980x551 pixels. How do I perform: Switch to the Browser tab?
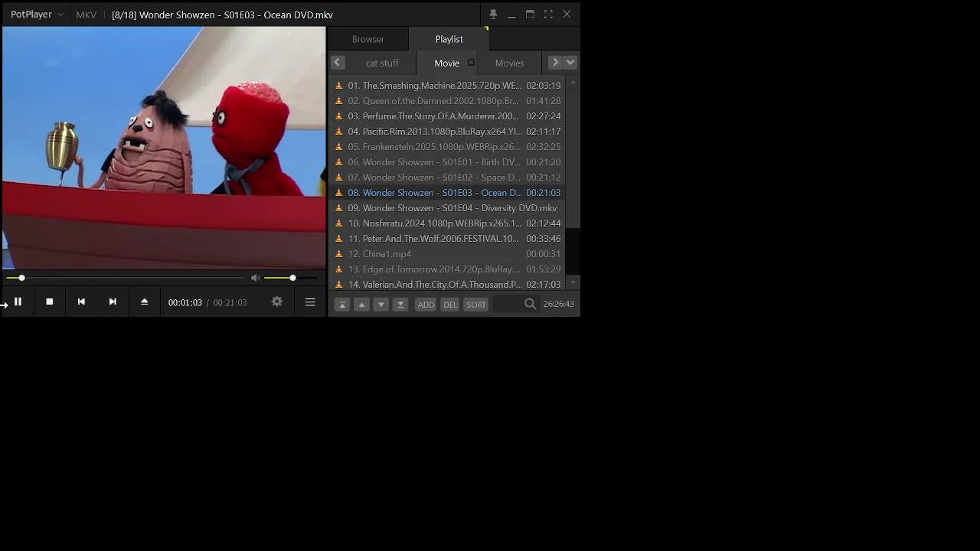coord(368,39)
